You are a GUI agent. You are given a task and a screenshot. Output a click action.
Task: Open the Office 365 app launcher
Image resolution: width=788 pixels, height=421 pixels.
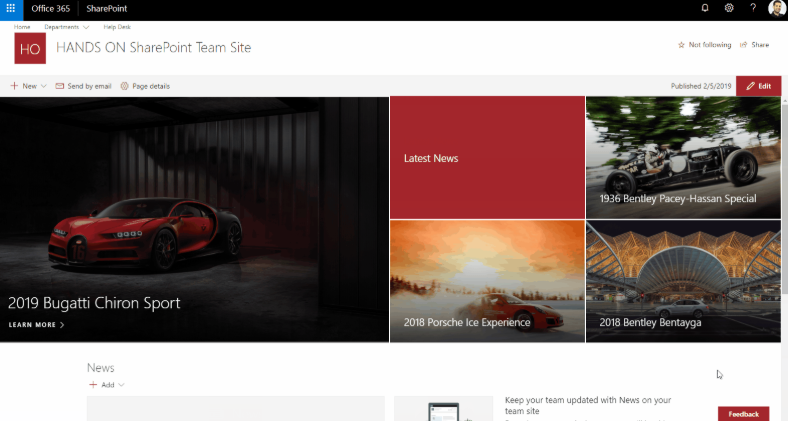11,8
